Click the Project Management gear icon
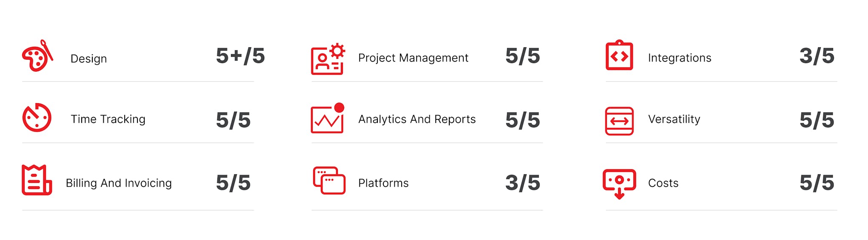The height and width of the screenshot is (240, 868). point(328,59)
